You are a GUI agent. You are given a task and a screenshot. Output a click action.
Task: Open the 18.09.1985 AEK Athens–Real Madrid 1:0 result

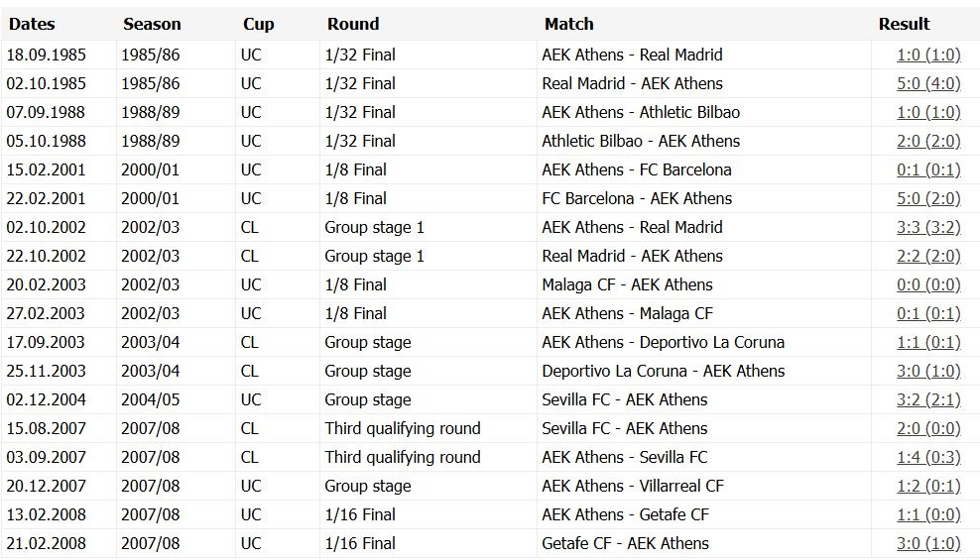(x=927, y=55)
